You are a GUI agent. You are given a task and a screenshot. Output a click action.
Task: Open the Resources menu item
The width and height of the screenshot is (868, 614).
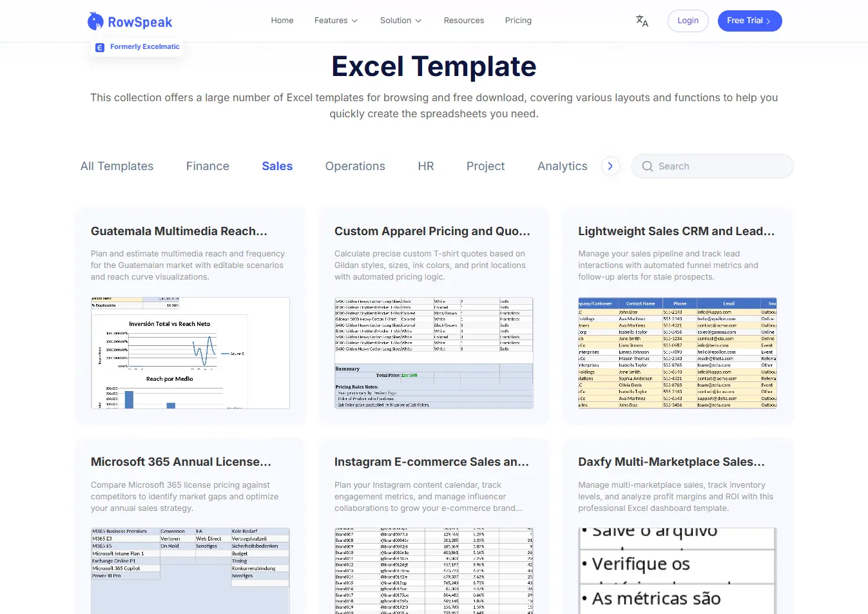tap(463, 20)
